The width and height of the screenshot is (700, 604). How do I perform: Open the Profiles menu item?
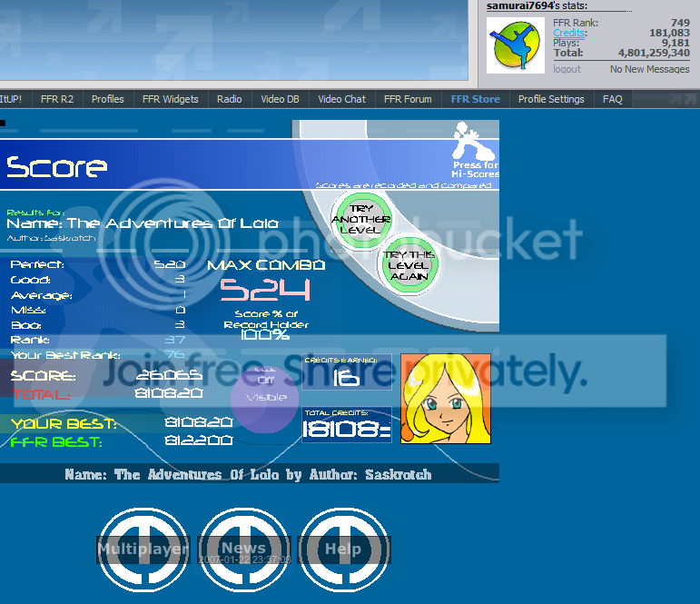click(x=108, y=99)
